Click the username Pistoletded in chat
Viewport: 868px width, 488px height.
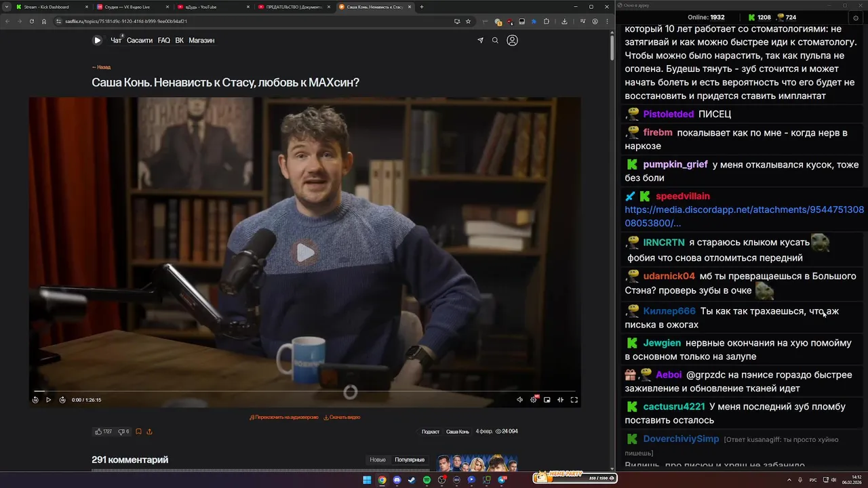tap(669, 114)
